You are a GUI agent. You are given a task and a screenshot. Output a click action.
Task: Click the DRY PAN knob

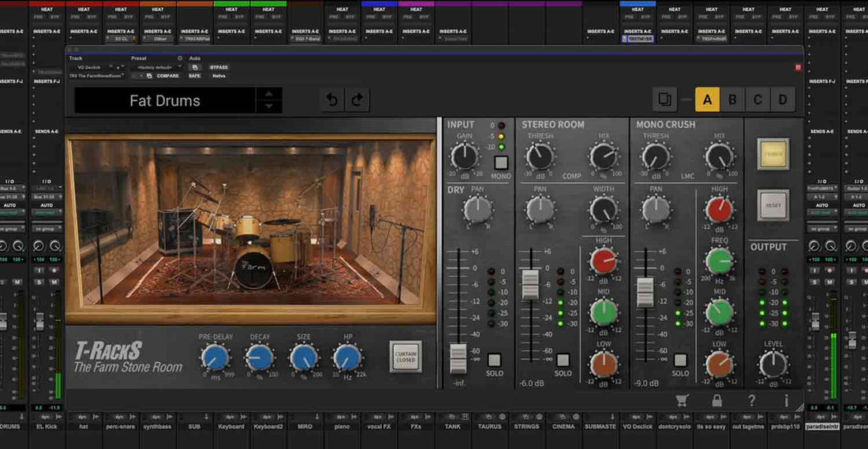[x=477, y=211]
